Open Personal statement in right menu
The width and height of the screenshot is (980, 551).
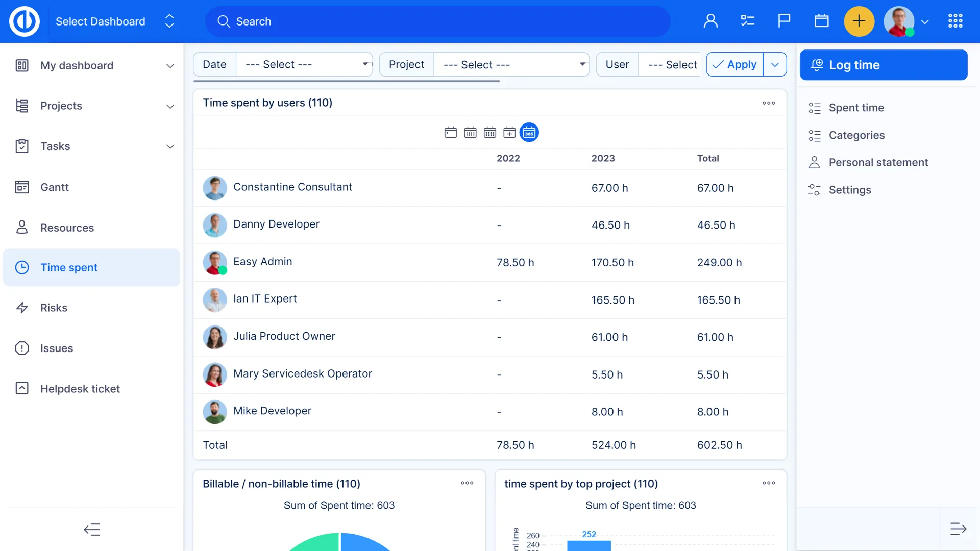878,163
